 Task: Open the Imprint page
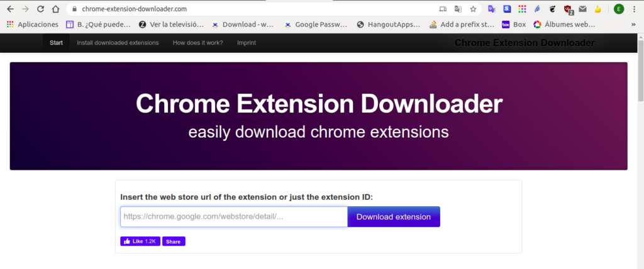click(247, 43)
